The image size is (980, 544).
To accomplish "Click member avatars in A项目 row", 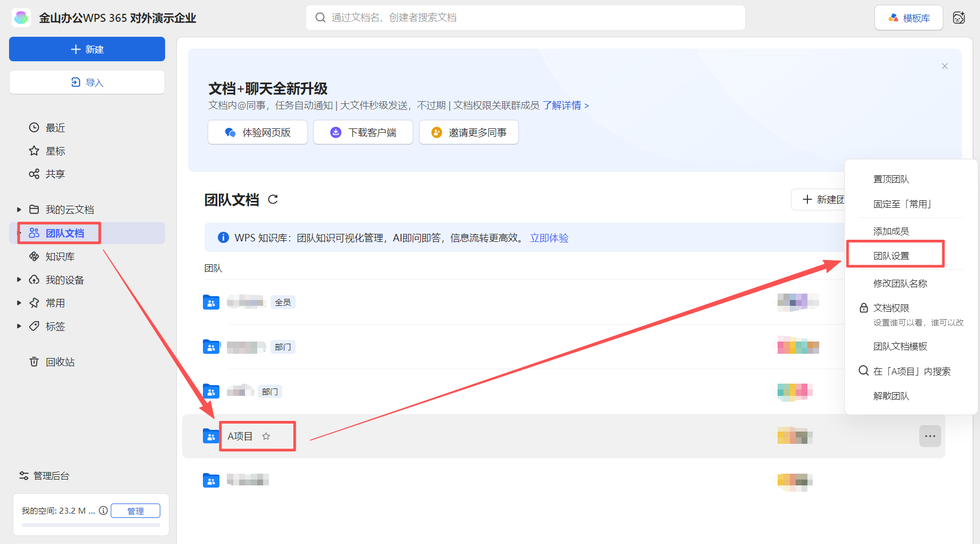I will (795, 436).
